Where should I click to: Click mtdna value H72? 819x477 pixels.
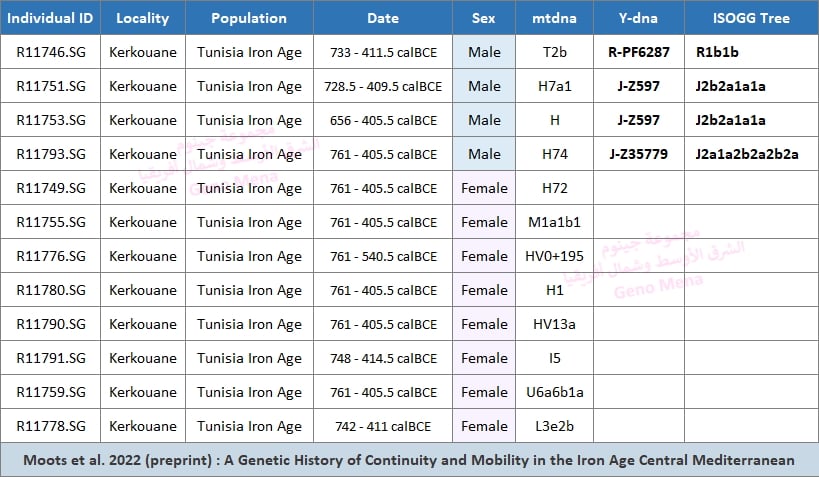(x=554, y=188)
